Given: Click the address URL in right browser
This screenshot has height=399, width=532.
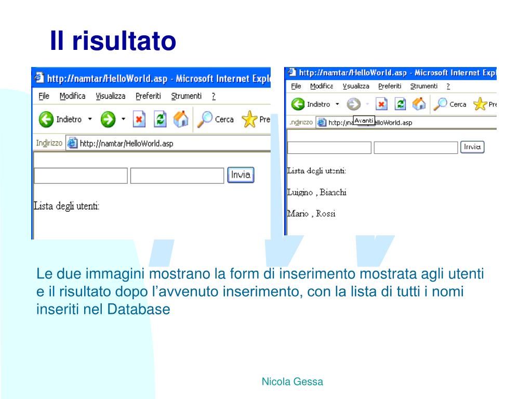Looking at the screenshot, I should pos(370,123).
